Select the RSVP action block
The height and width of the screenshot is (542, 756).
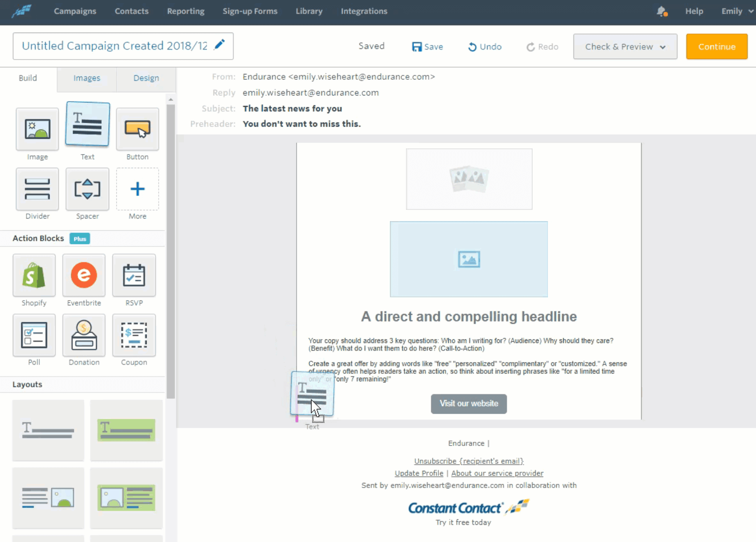[x=134, y=275]
